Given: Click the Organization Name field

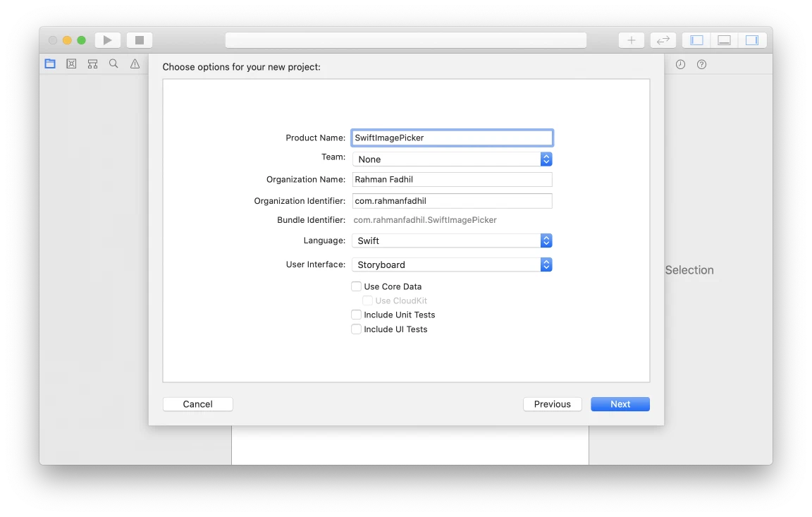Looking at the screenshot, I should pyautogui.click(x=452, y=179).
